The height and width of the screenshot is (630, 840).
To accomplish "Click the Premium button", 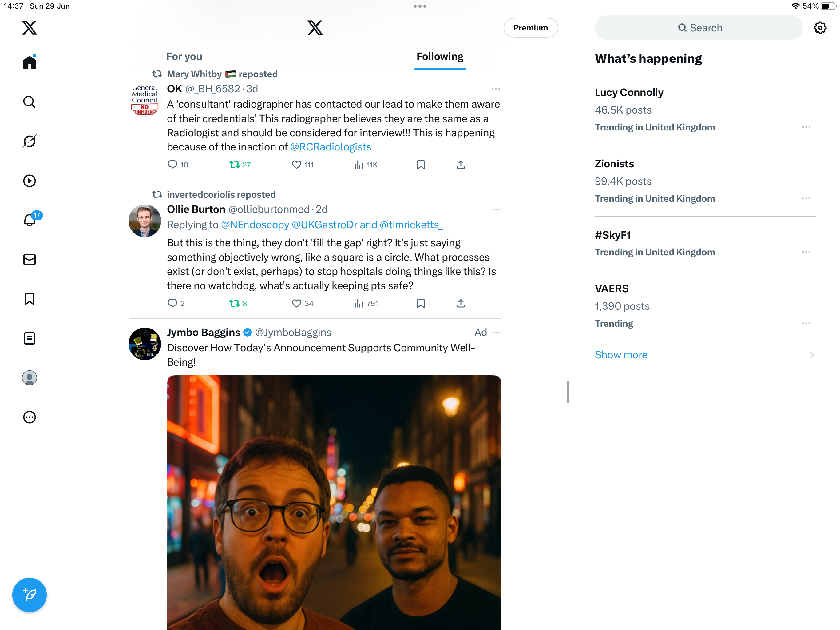I will (530, 28).
